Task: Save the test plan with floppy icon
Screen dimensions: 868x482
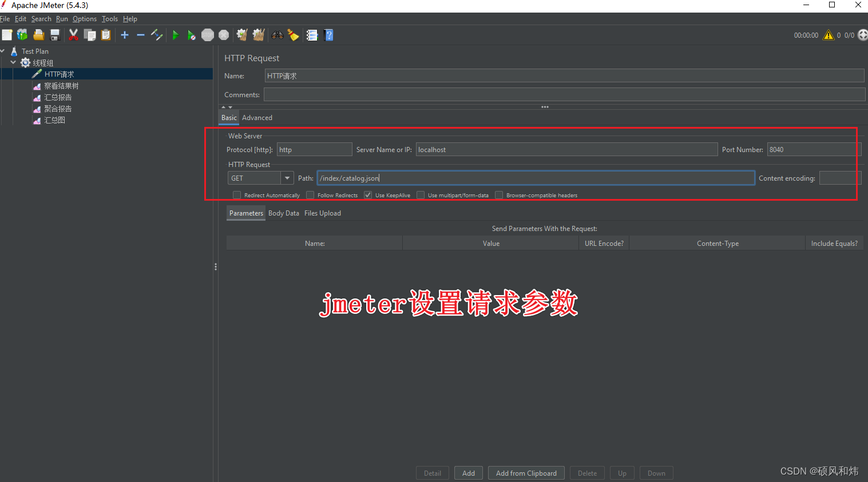Action: [x=55, y=35]
